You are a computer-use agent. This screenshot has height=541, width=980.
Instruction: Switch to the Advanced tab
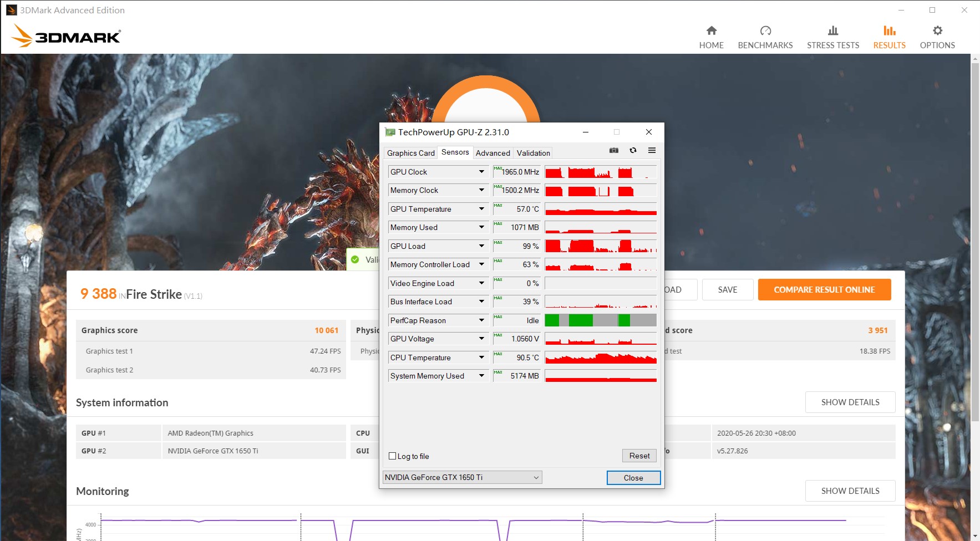click(492, 153)
